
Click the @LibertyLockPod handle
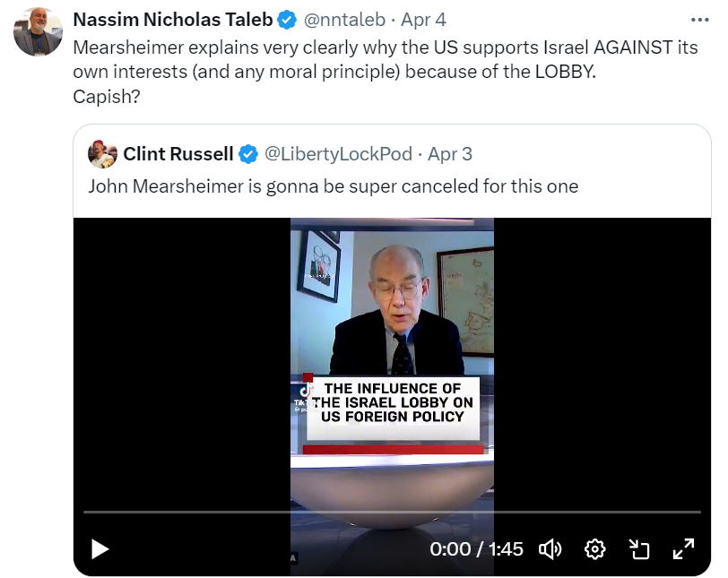click(337, 154)
